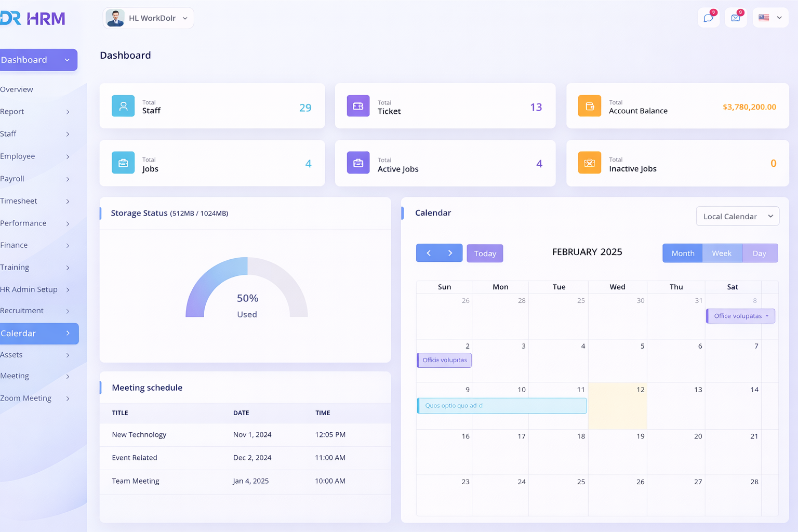This screenshot has height=532, width=798.
Task: Open the mail notifications icon
Action: 736,18
